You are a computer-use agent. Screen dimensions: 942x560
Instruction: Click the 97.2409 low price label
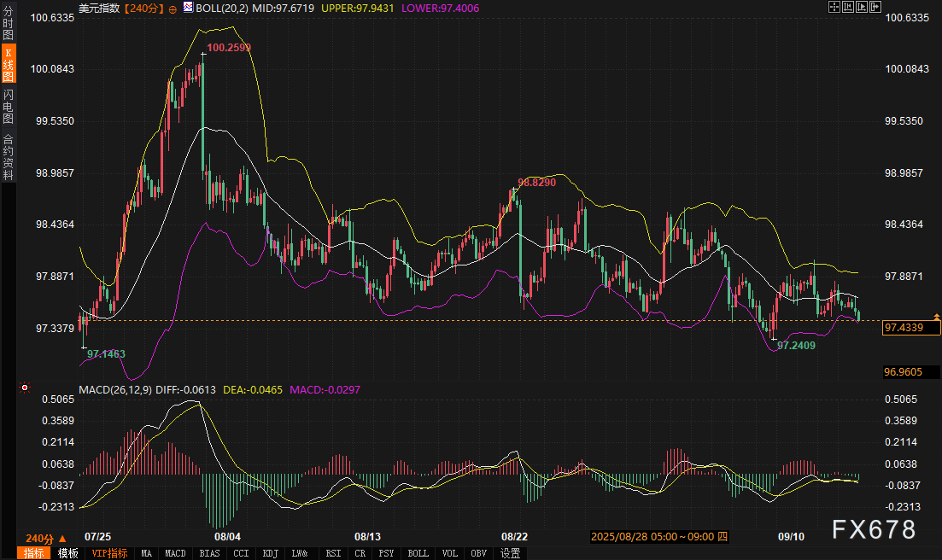[x=795, y=346]
